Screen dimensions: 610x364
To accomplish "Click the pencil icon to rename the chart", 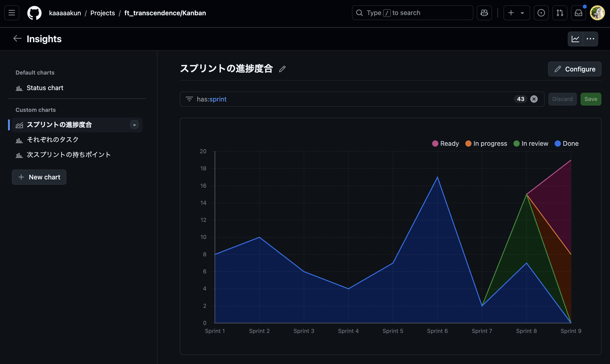I will (282, 69).
